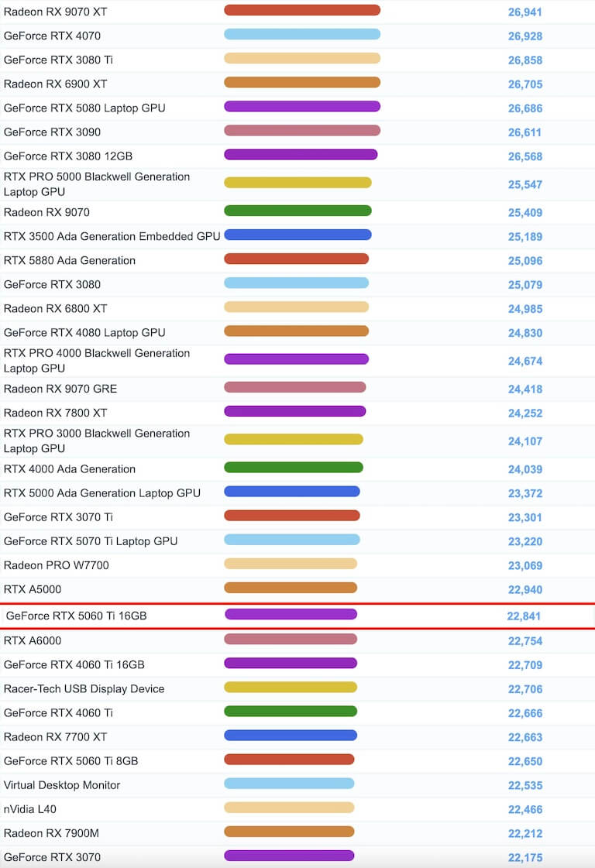
Task: Select RTX 5880 Ada Generation link
Action: (69, 261)
